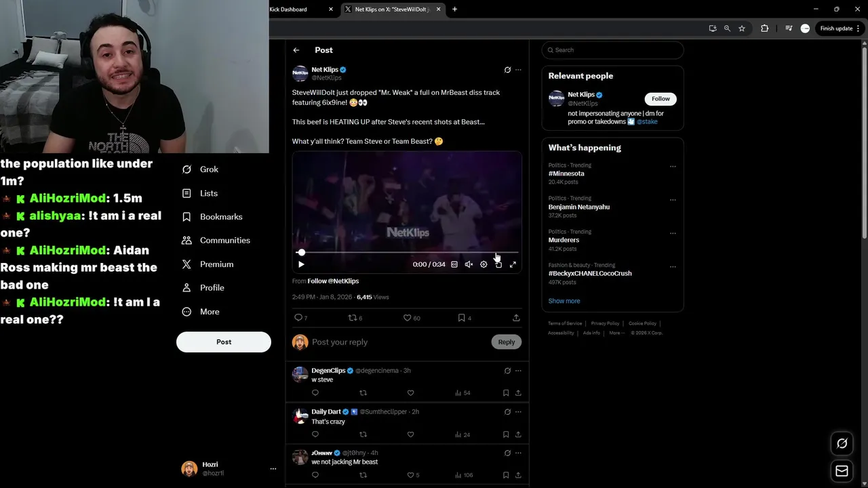The width and height of the screenshot is (868, 488).
Task: Open Terms of Service link
Action: tap(565, 323)
